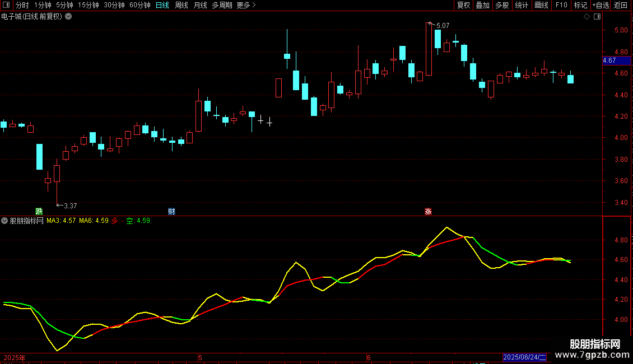Switch to 分时 intraday view

coord(22,5)
